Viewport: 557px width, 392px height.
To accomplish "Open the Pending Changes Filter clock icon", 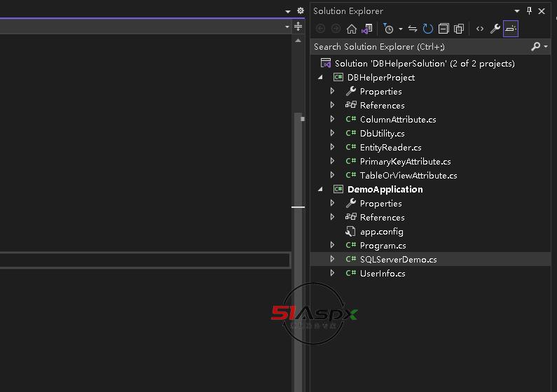I will point(389,29).
